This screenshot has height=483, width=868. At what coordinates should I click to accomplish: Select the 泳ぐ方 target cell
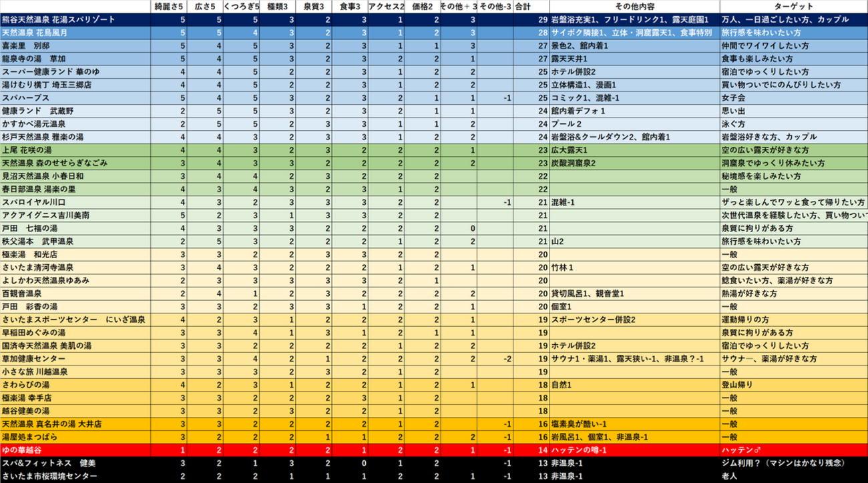pyautogui.click(x=793, y=124)
